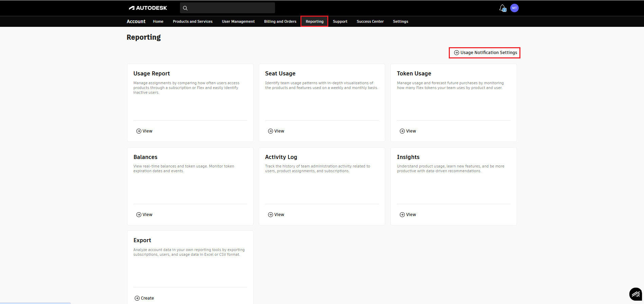Viewport: 644px width, 304px height.
Task: Click the arrow icon in Export card
Action: pos(137,298)
